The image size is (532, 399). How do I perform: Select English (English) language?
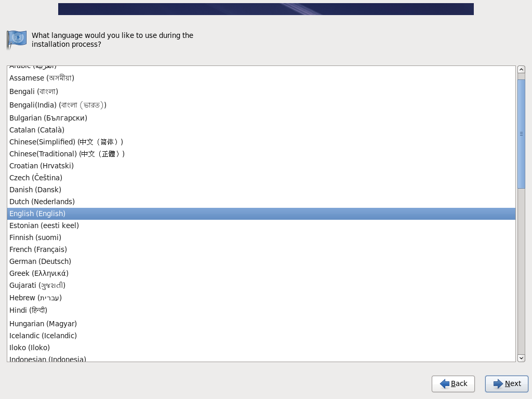point(261,214)
